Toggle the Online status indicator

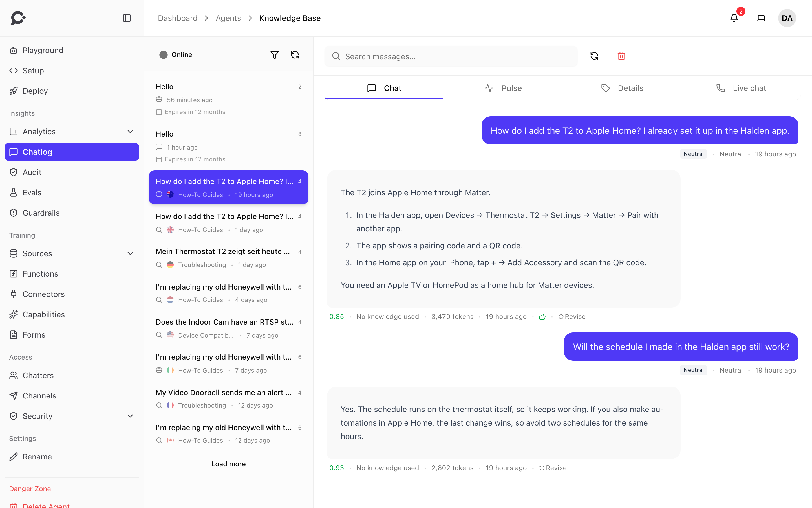[x=176, y=55]
